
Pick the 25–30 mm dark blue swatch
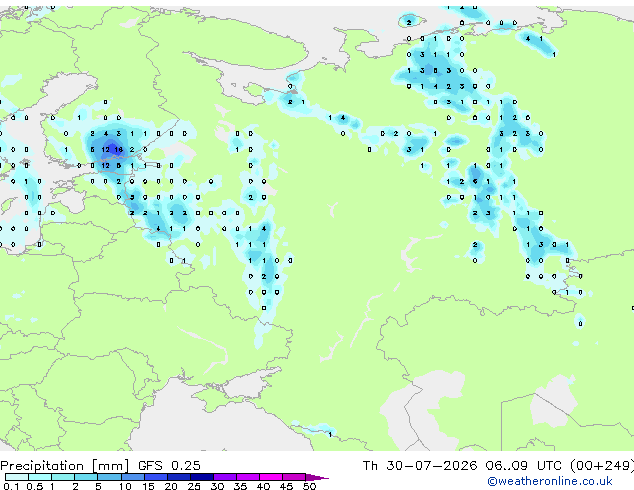click(x=201, y=477)
